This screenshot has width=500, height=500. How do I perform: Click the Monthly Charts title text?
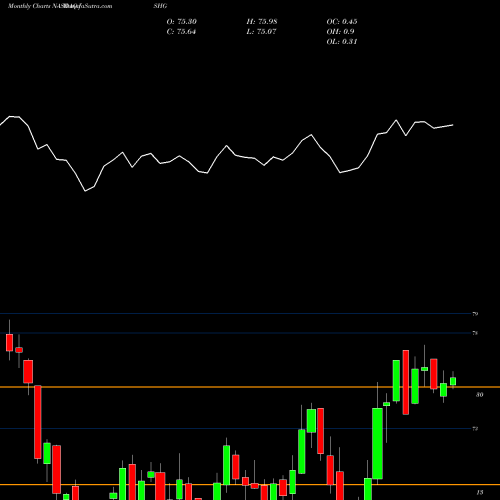pyautogui.click(x=29, y=6)
